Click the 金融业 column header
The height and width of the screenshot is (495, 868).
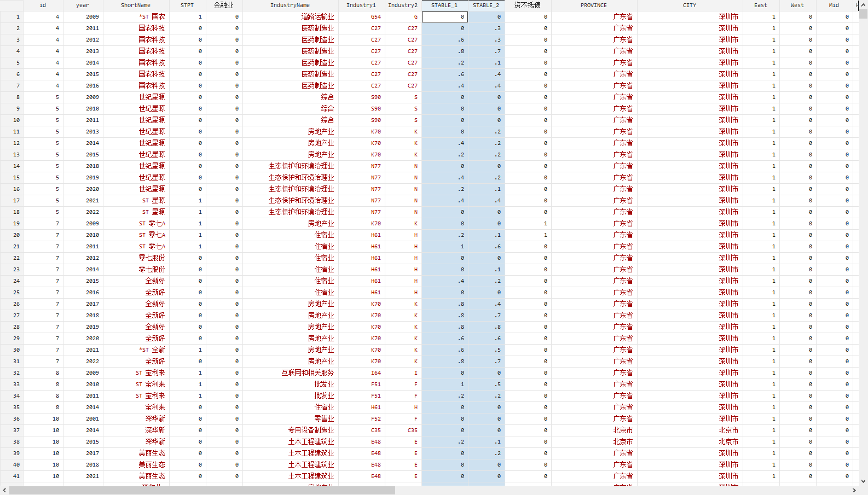point(224,5)
